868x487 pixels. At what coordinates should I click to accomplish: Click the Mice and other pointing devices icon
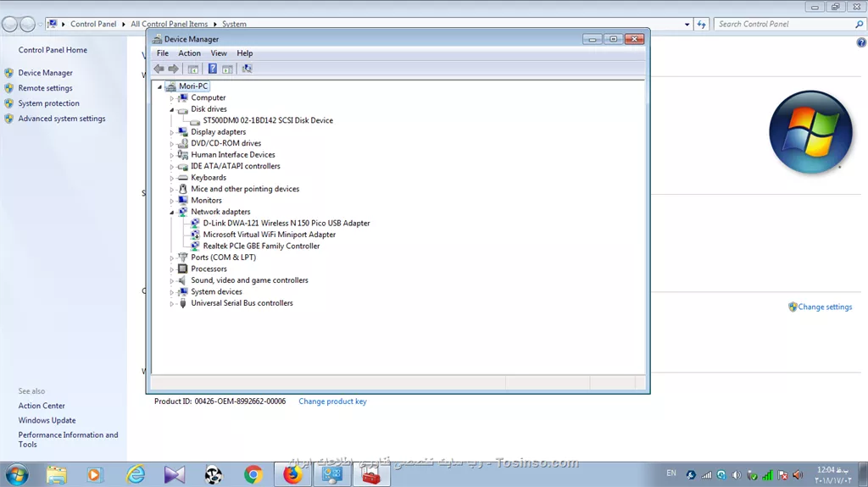click(183, 189)
